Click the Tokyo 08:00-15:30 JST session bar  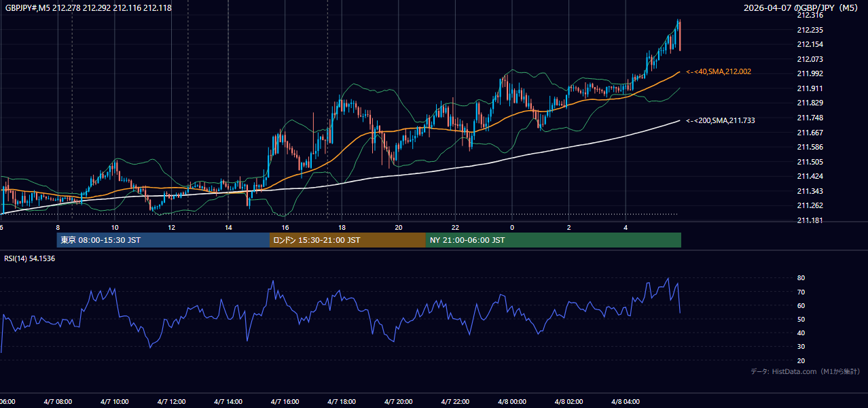point(163,240)
